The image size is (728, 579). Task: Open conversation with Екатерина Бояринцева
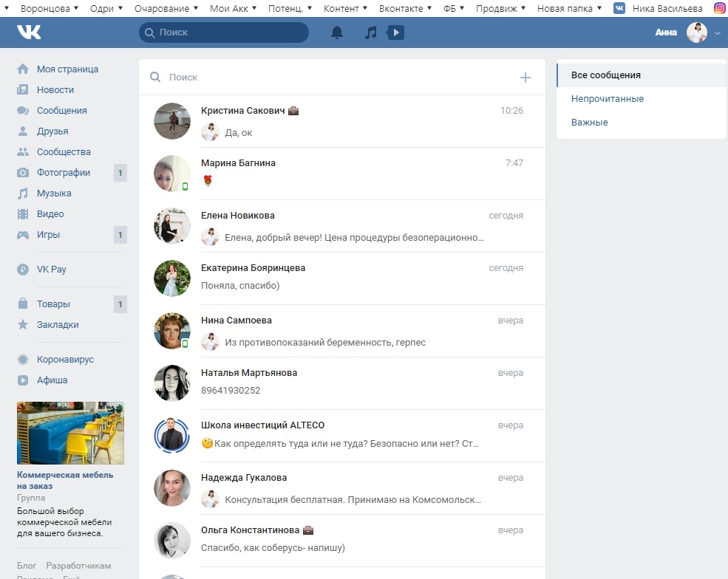click(342, 278)
